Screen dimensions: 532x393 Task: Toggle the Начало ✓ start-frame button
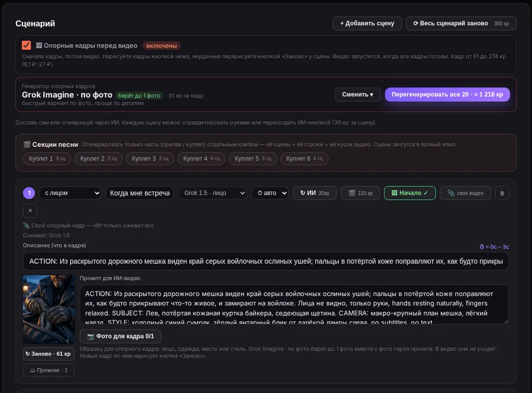pyautogui.click(x=410, y=193)
